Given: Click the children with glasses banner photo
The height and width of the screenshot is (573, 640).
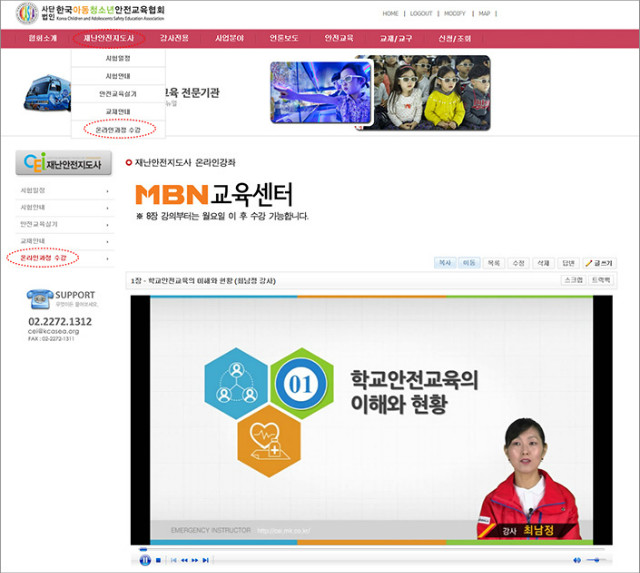Looking at the screenshot, I should pos(432,93).
